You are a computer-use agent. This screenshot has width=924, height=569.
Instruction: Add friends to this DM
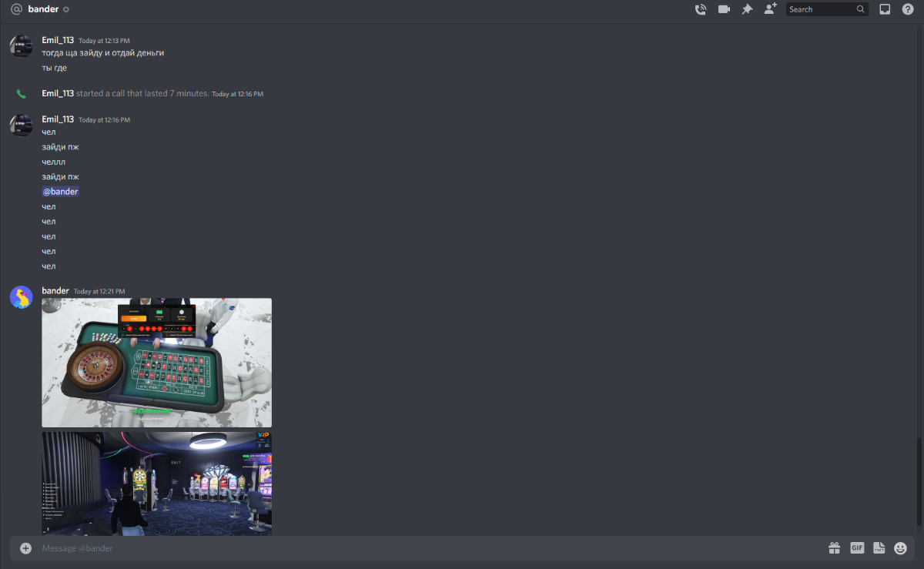(770, 9)
